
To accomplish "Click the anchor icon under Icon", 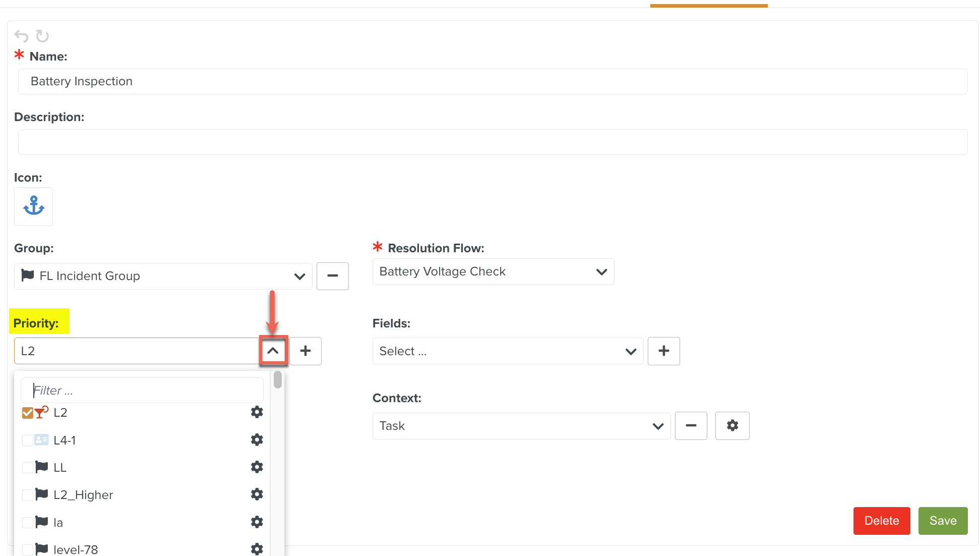I will (x=33, y=206).
